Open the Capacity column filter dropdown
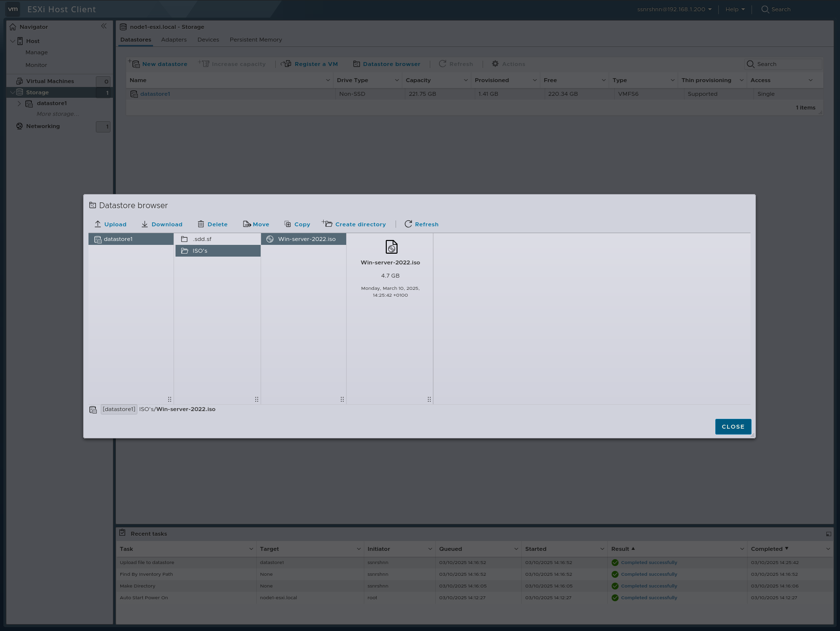840x631 pixels. pyautogui.click(x=465, y=80)
